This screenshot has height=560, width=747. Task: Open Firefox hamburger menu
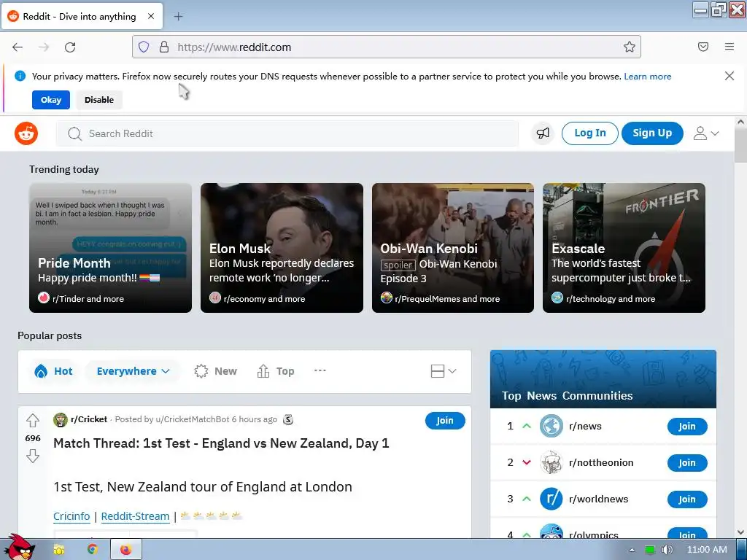coord(729,47)
